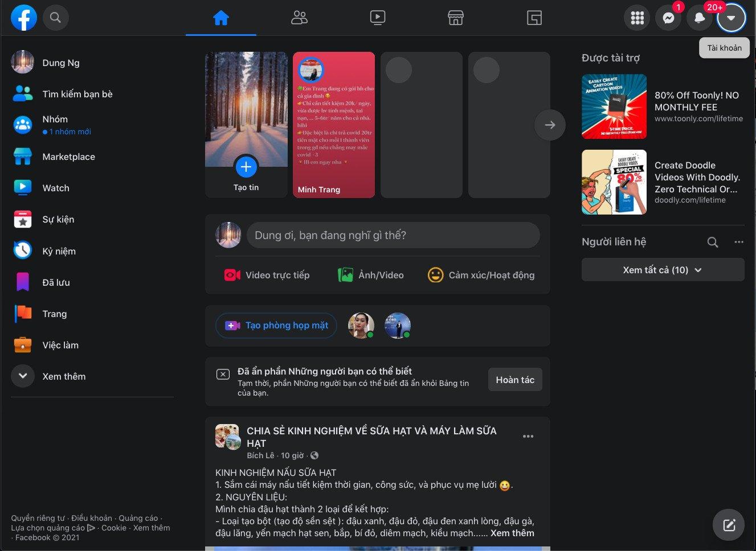
Task: Go to next stories with arrow
Action: pyautogui.click(x=550, y=125)
